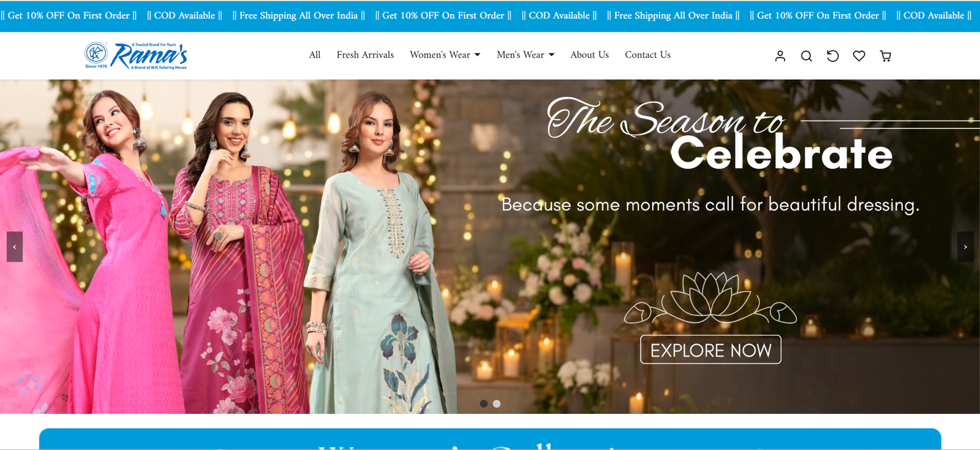
Task: Go to next banner slide arrow
Action: (x=965, y=246)
